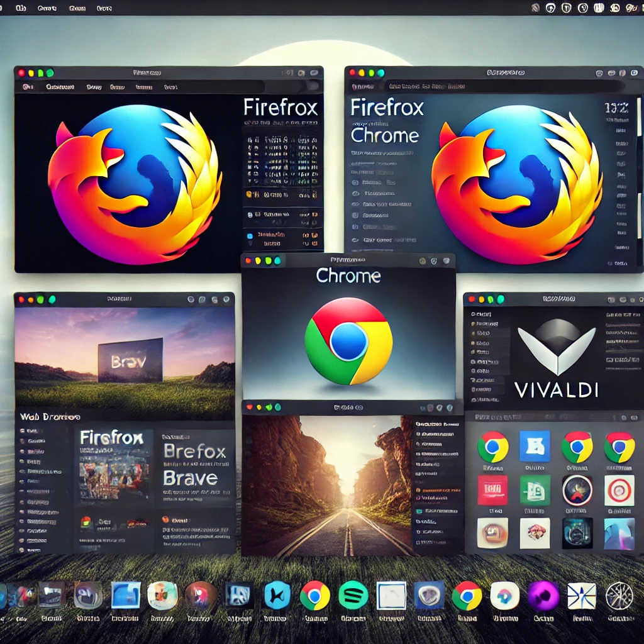Open the canyon road photo

point(327,486)
